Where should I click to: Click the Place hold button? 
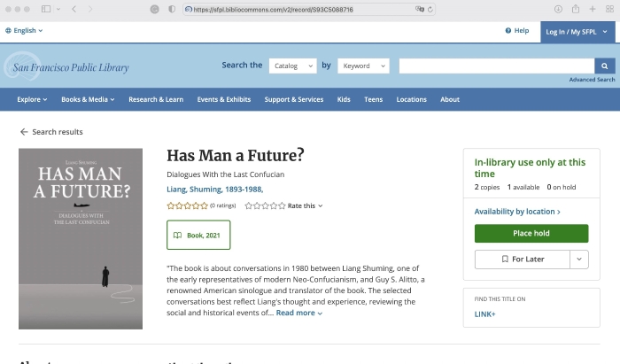[x=531, y=233]
